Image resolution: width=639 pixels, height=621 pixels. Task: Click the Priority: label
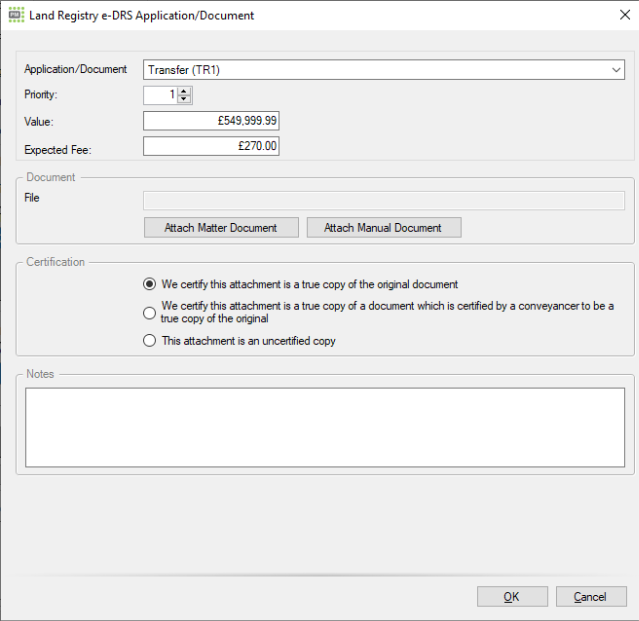point(41,95)
